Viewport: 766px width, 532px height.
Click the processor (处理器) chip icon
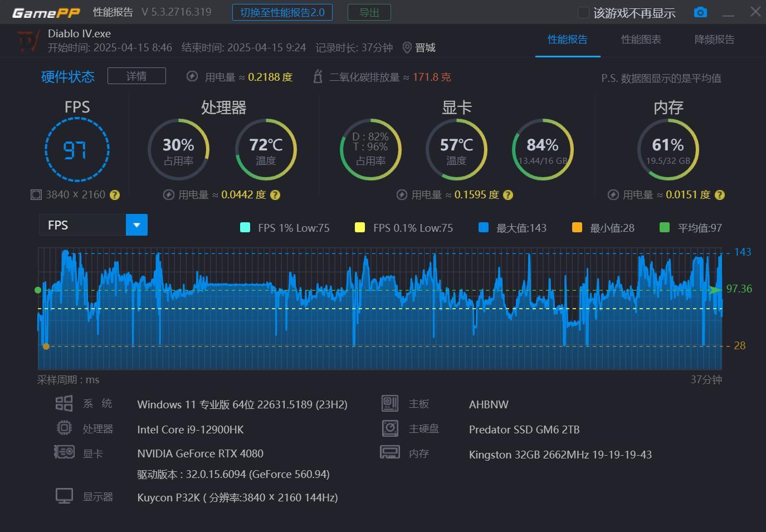pyautogui.click(x=64, y=428)
